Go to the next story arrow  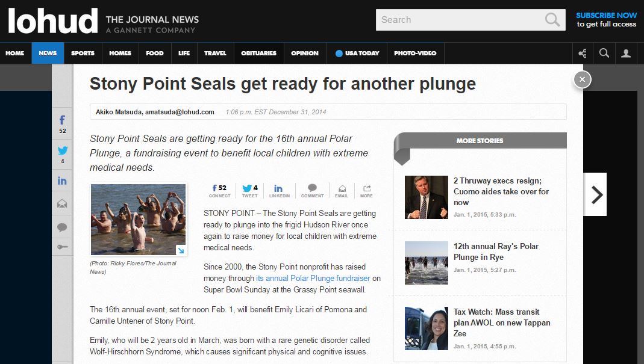tap(595, 194)
